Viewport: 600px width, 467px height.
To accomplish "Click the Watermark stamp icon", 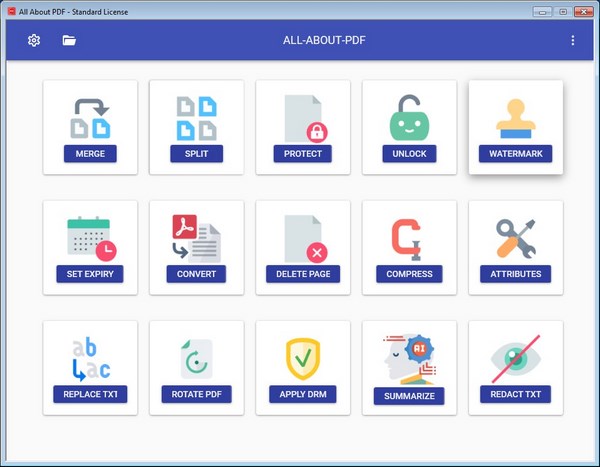I will pyautogui.click(x=516, y=118).
